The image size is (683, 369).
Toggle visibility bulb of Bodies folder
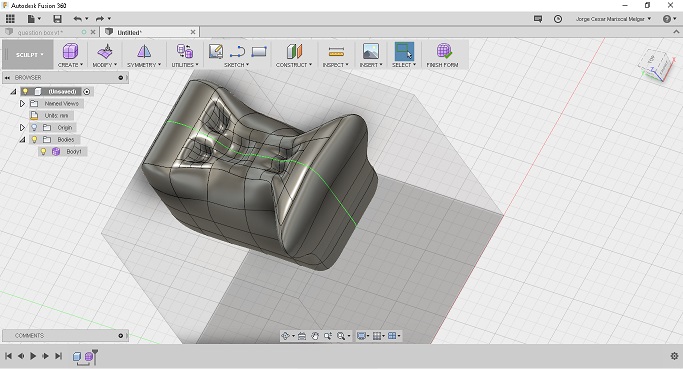pyautogui.click(x=34, y=139)
